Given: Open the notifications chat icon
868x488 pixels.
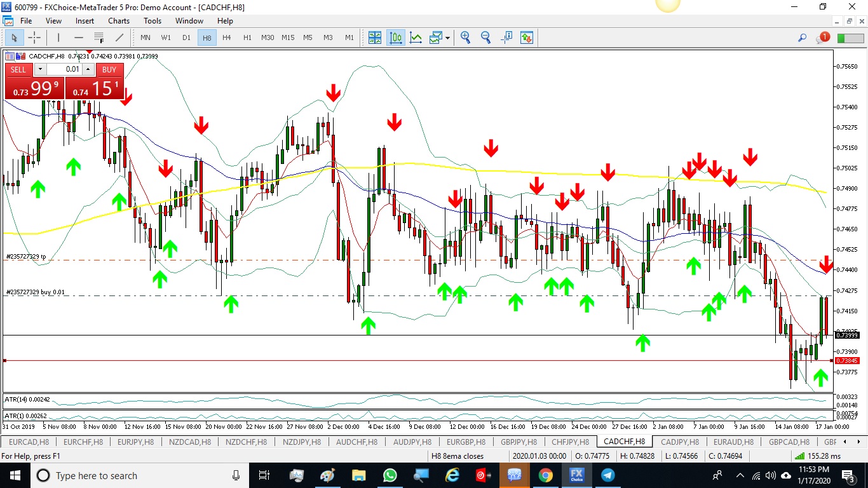Looking at the screenshot, I should coord(823,37).
